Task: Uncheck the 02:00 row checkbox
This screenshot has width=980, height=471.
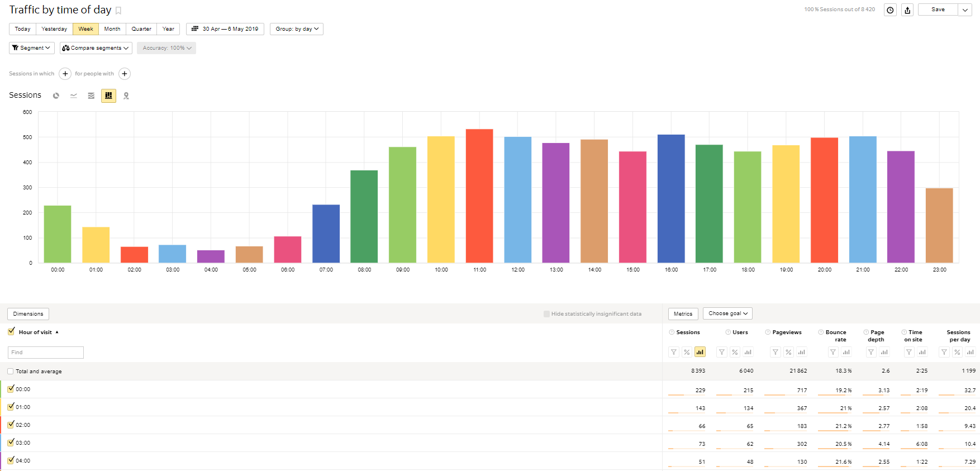Action: coord(11,425)
